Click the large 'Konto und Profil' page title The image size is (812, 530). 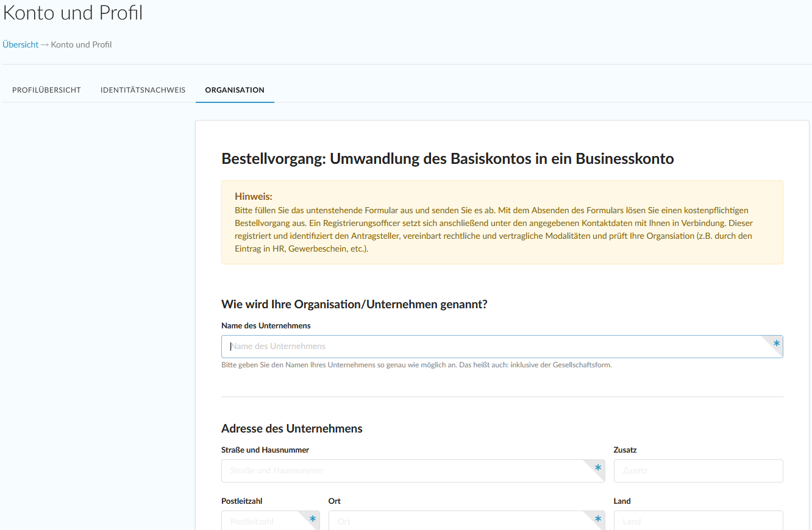coord(73,13)
